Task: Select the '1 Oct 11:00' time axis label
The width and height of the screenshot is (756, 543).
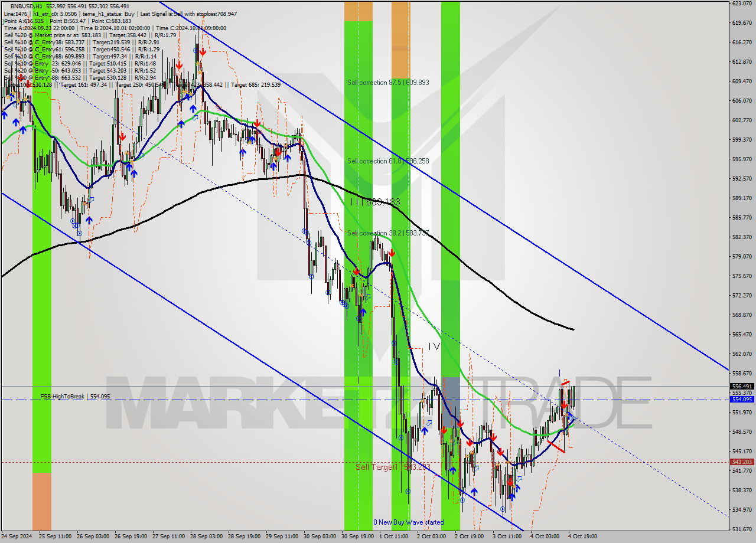Action: click(x=394, y=537)
